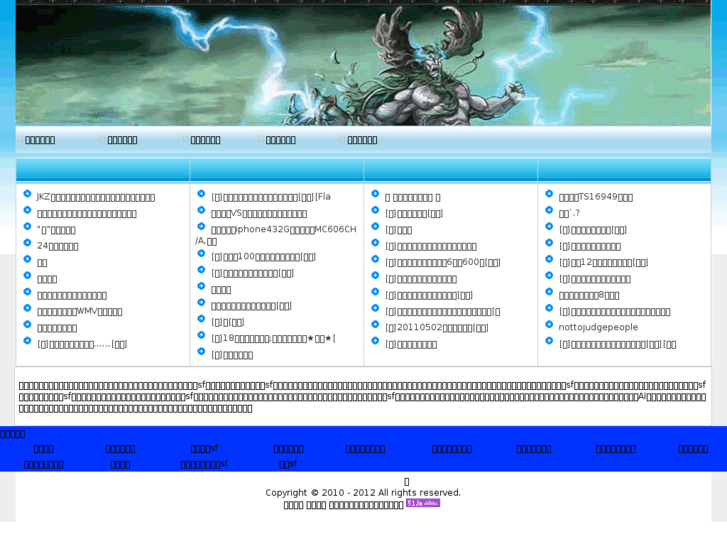Image resolution: width=727 pixels, height=545 pixels.
Task: Click the bullet icon beside the 20110502 entry
Action: (x=375, y=324)
